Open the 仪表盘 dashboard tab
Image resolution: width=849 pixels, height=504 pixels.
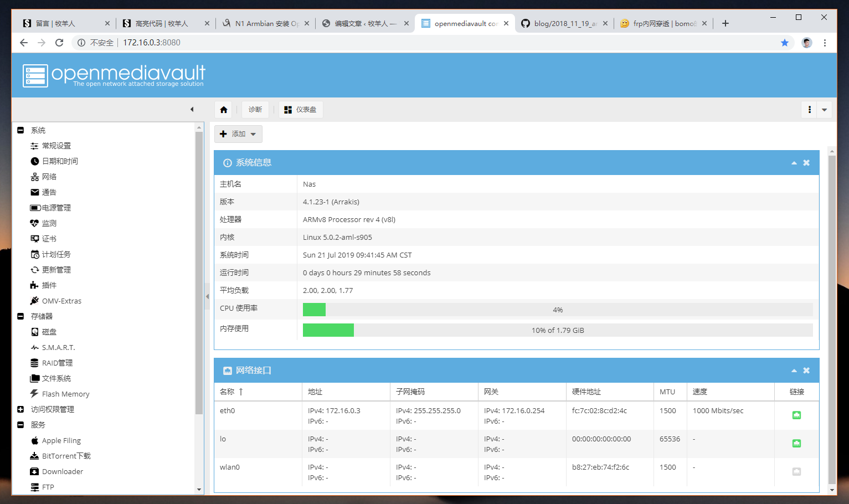tap(301, 110)
